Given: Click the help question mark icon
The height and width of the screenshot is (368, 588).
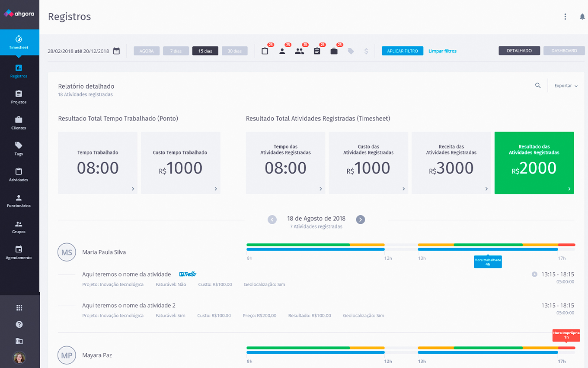Looking at the screenshot, I should [x=19, y=324].
